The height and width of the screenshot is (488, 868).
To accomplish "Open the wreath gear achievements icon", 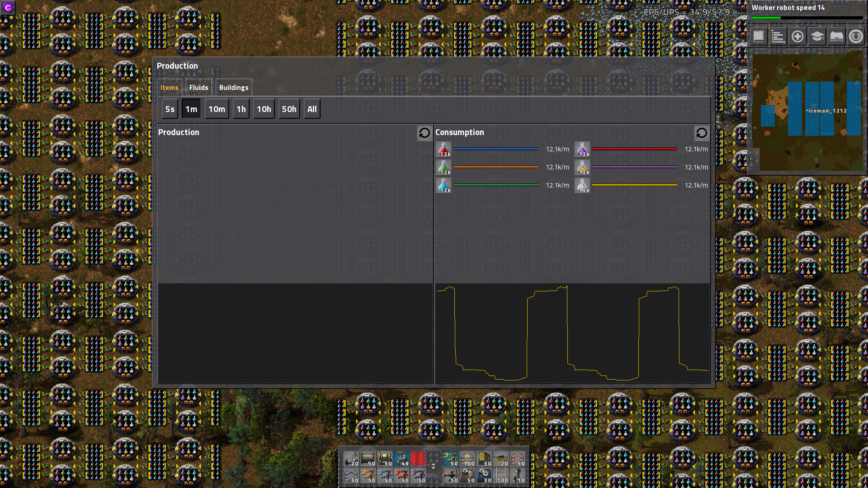I will 856,36.
